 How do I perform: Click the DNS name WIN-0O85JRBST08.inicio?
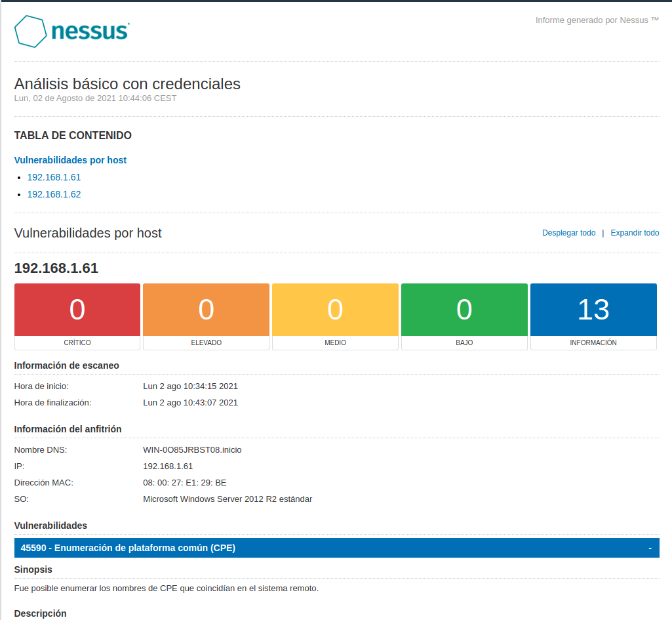tap(193, 450)
